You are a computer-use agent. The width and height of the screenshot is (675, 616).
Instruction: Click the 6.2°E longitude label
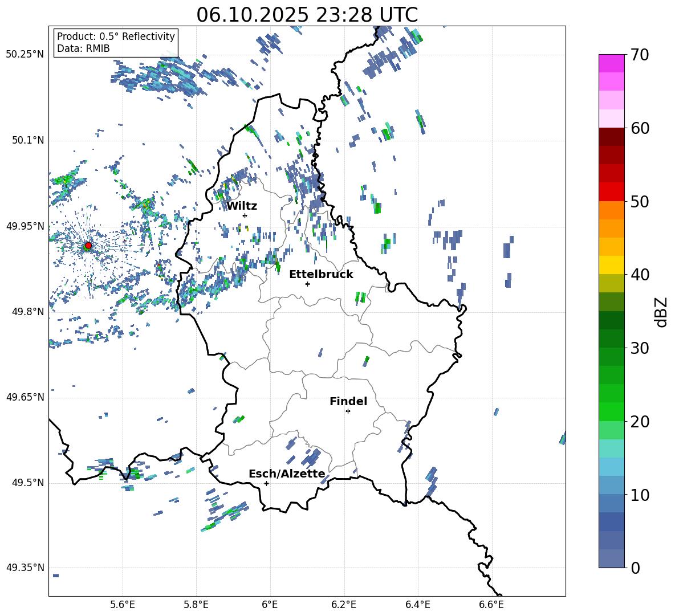(x=344, y=605)
